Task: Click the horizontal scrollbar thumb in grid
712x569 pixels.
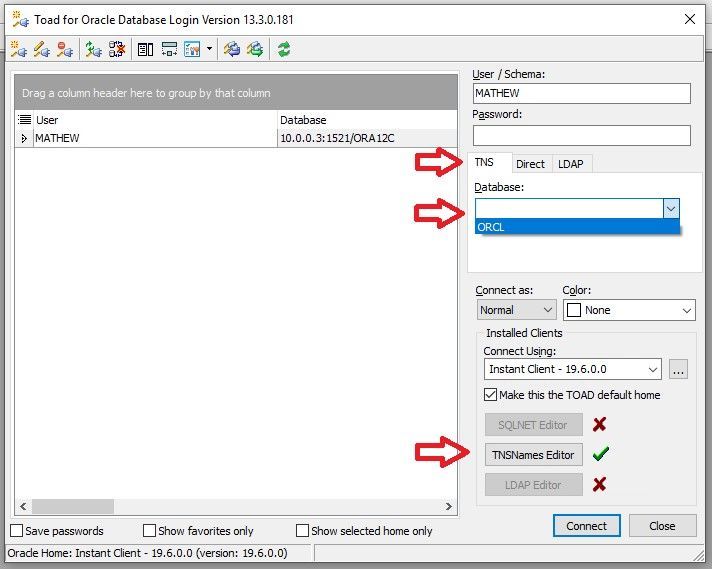Action: coord(73,506)
